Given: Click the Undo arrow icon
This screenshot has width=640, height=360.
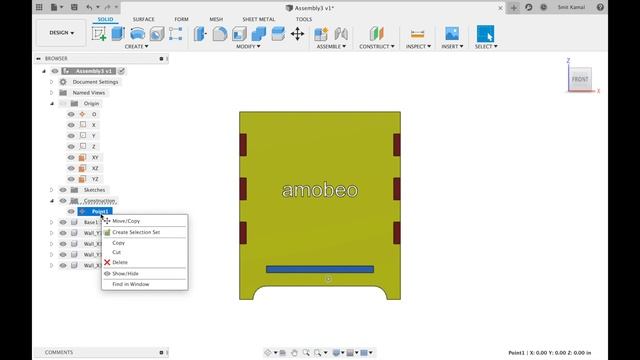Looking at the screenshot, I should (89, 7).
